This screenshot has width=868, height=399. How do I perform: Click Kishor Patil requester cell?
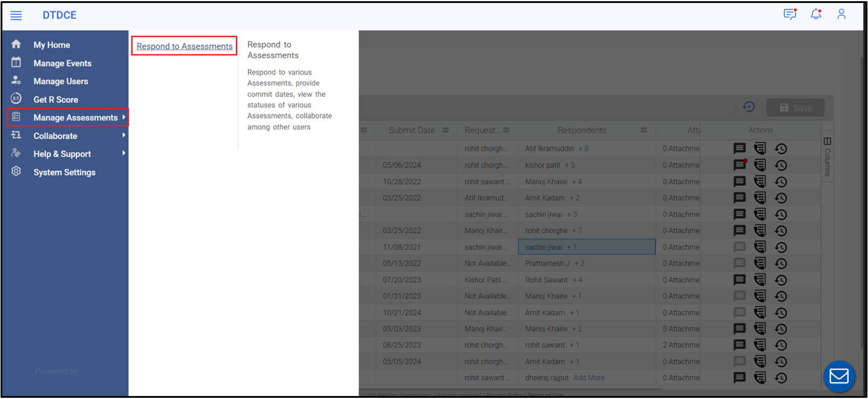487,280
